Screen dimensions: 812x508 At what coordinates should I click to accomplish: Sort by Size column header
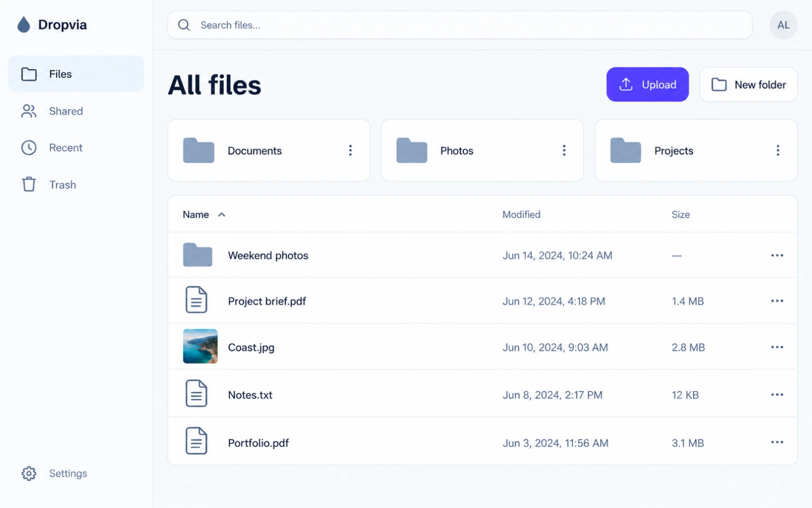(681, 215)
